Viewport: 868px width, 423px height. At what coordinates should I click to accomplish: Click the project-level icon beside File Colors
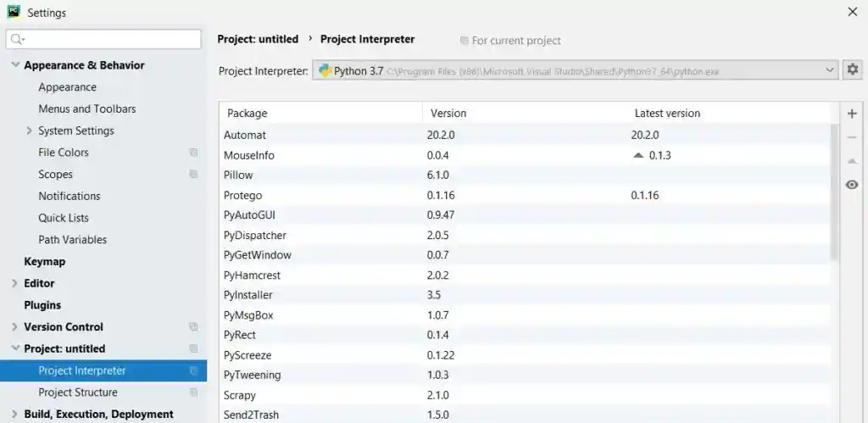click(x=193, y=153)
